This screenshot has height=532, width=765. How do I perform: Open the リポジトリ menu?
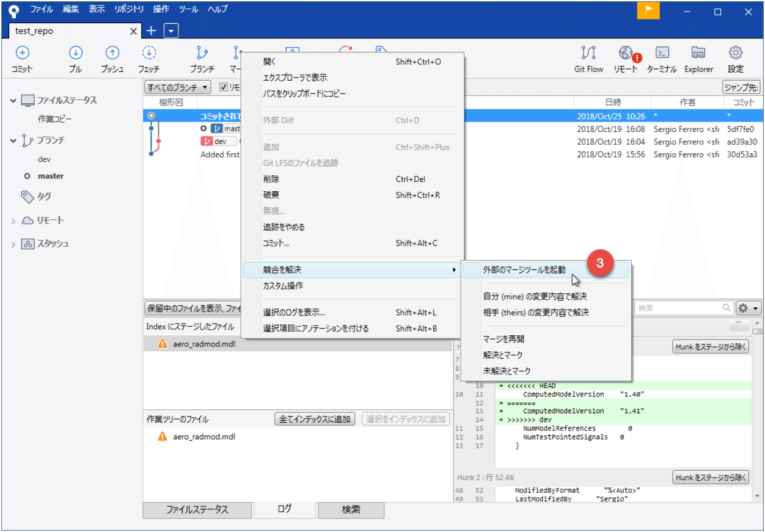pos(129,10)
